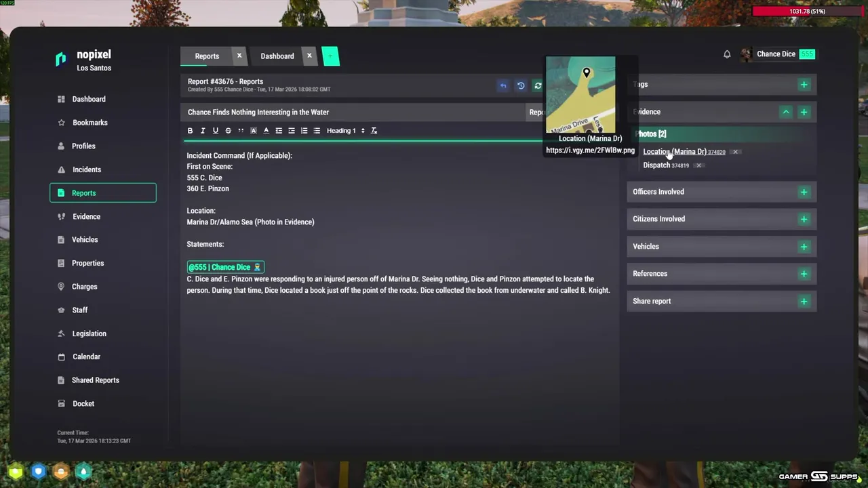The image size is (868, 488).
Task: Click Share report plus button
Action: (804, 302)
